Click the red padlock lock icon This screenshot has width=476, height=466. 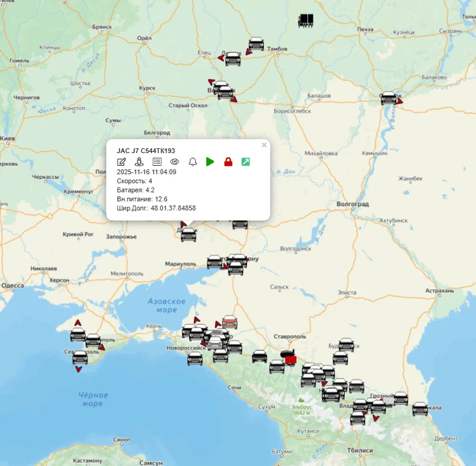point(228,162)
